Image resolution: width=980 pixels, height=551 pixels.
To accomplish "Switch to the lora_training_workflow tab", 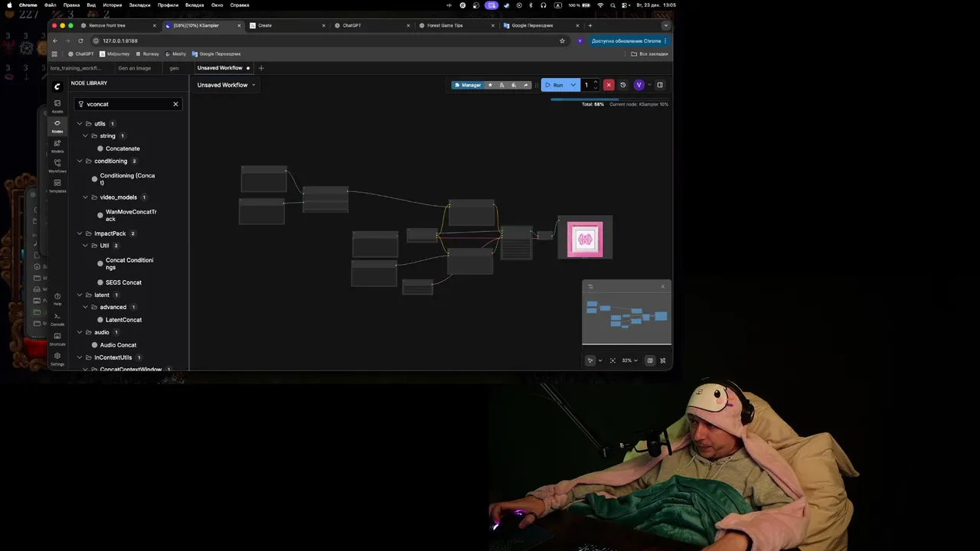I will pyautogui.click(x=76, y=68).
